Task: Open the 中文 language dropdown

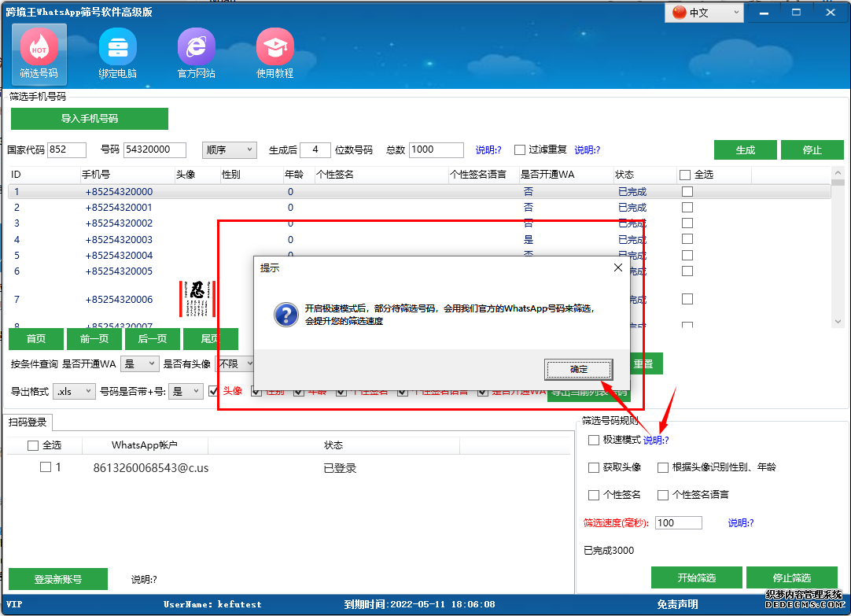Action: coord(704,13)
